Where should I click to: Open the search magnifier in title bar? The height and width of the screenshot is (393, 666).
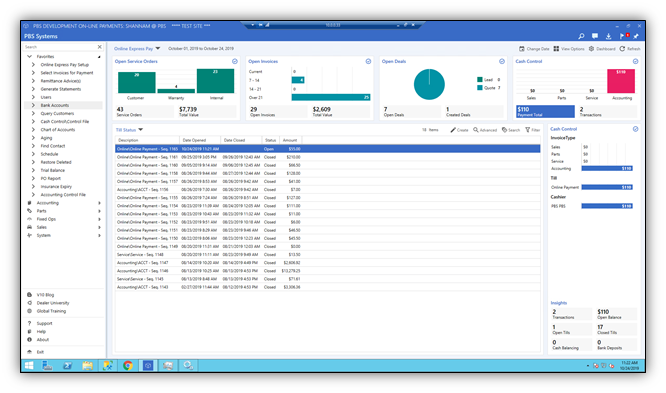pos(581,36)
